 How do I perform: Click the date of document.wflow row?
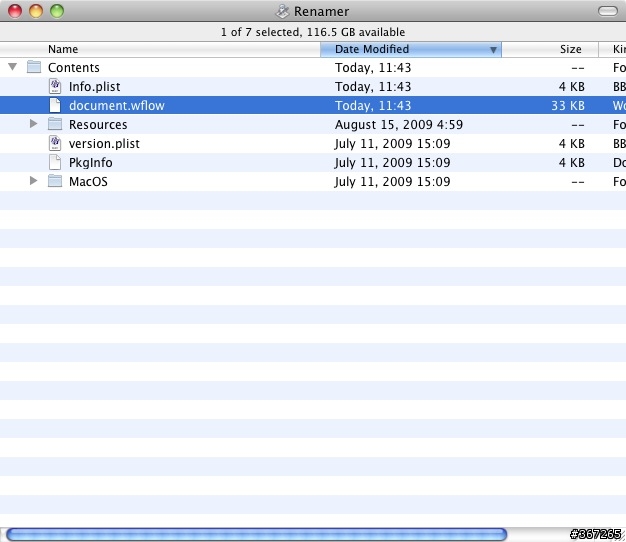point(373,105)
